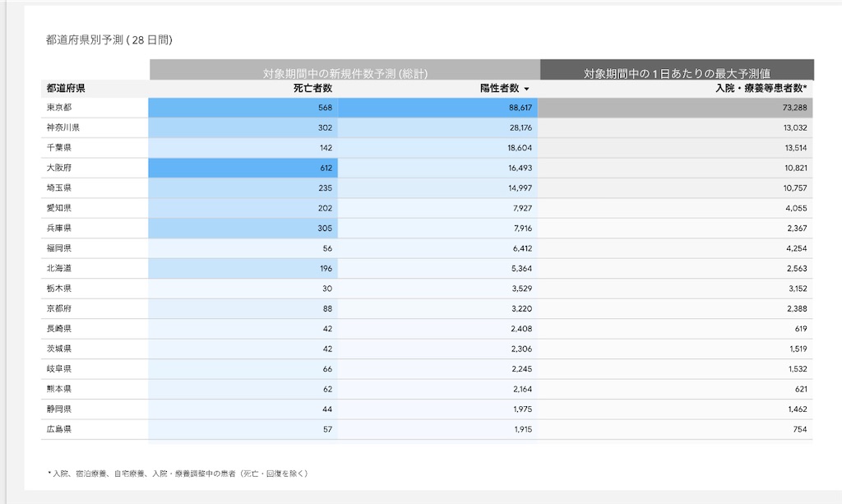
Task: Click the 196 deaths cell for 北海道
Action: pyautogui.click(x=243, y=269)
